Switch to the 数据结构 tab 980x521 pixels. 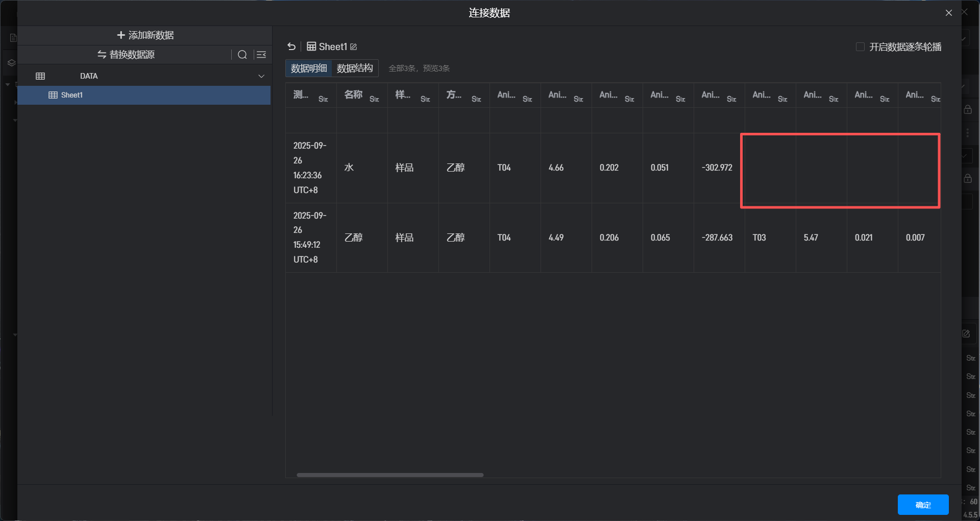pyautogui.click(x=355, y=68)
